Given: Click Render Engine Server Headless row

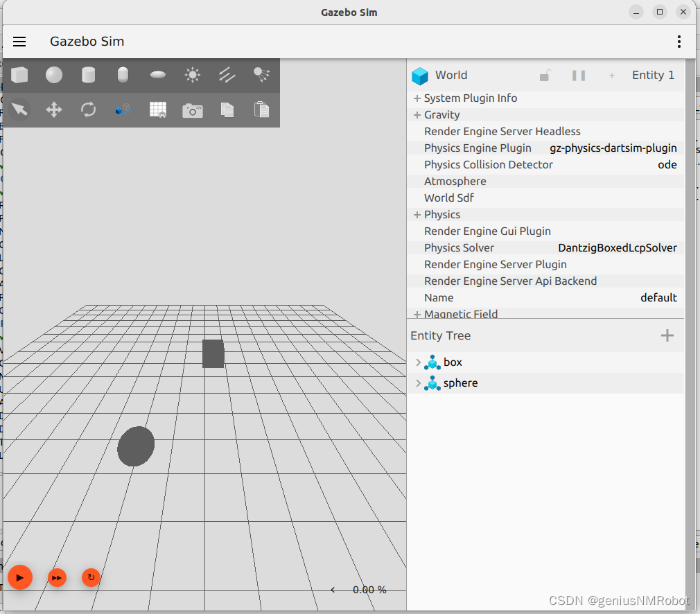Looking at the screenshot, I should pyautogui.click(x=545, y=131).
